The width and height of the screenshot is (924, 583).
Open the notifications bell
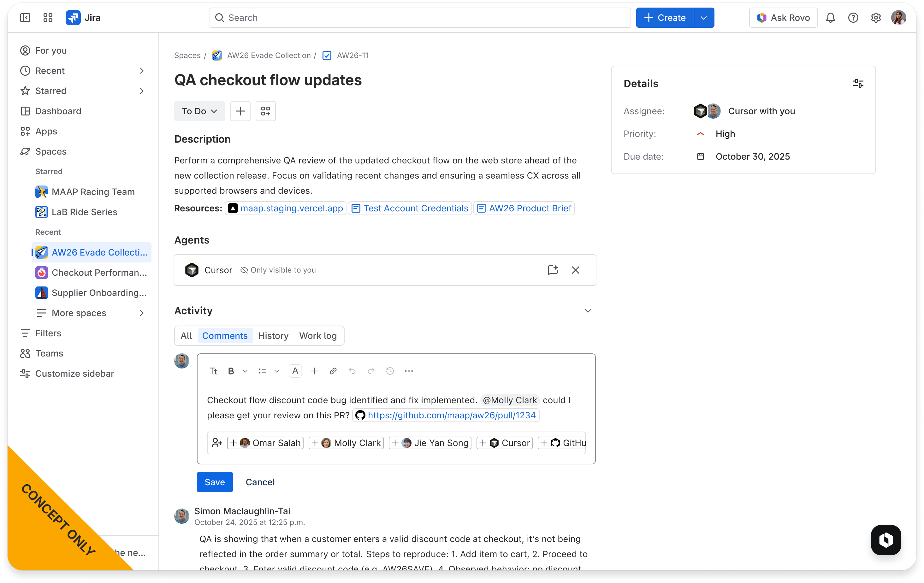[x=830, y=18]
